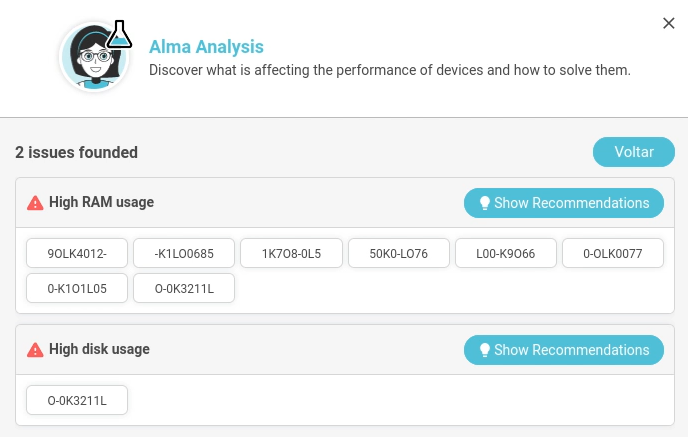Select device 9OLK4012- chip
Viewport: 688px width, 437px height.
[77, 253]
